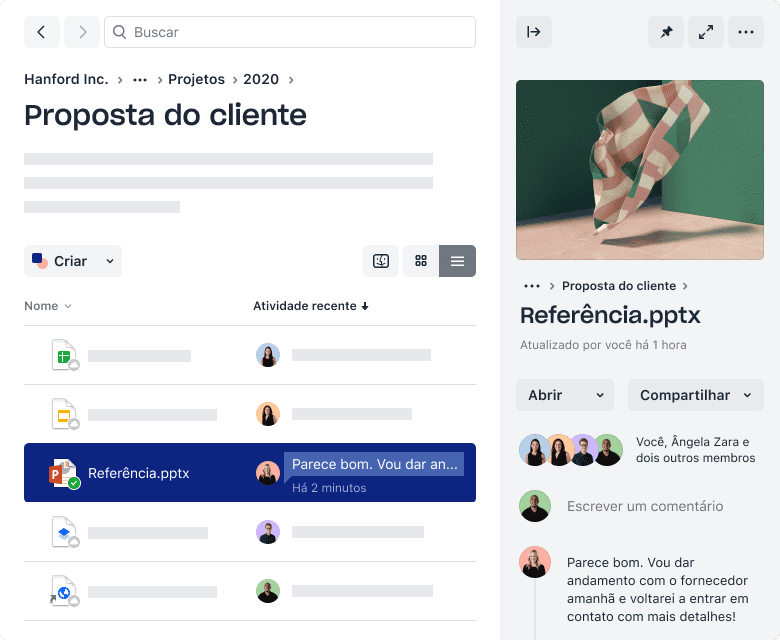Image resolution: width=780 pixels, height=640 pixels.
Task: Switch to grid view
Action: (x=421, y=261)
